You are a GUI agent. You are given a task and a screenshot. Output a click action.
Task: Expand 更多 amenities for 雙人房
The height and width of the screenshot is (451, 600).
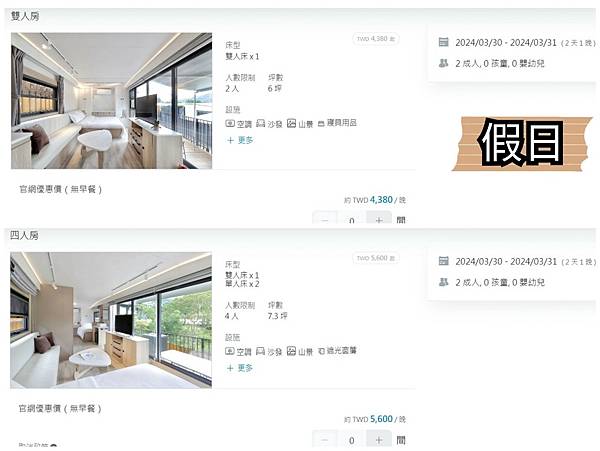(x=240, y=140)
